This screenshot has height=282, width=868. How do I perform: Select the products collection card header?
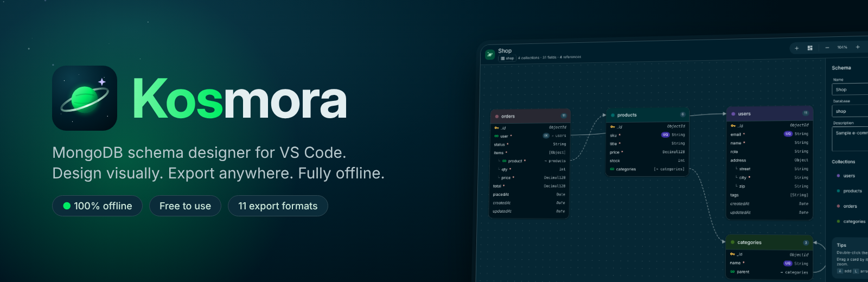[x=647, y=115]
